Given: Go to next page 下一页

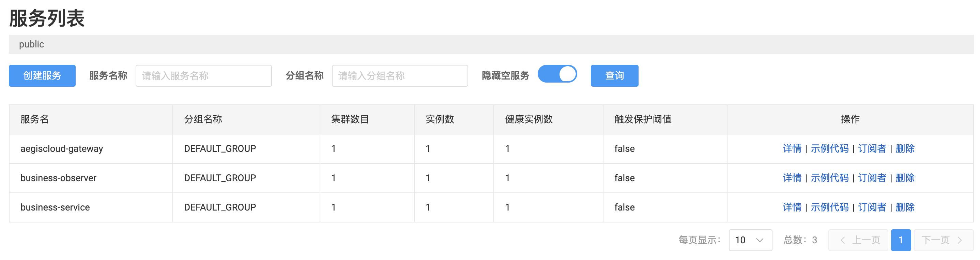Looking at the screenshot, I should [943, 240].
